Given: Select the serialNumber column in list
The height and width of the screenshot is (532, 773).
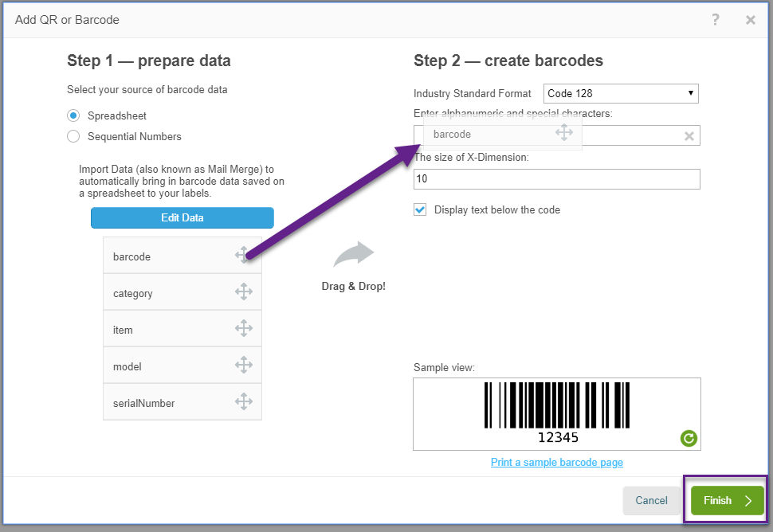Looking at the screenshot, I should tap(182, 402).
